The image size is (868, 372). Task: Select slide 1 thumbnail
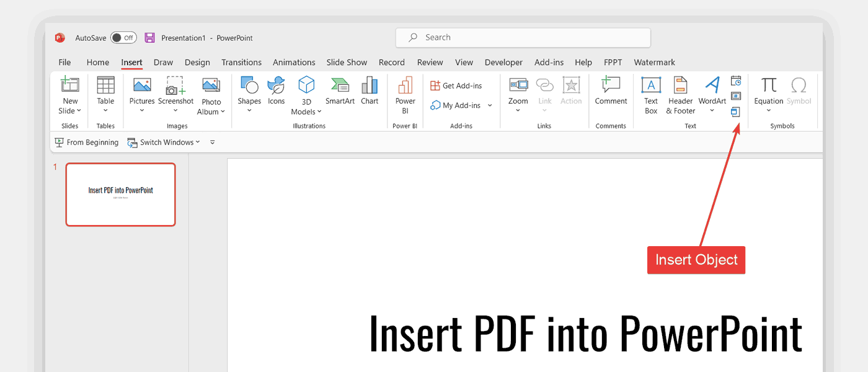tap(121, 195)
